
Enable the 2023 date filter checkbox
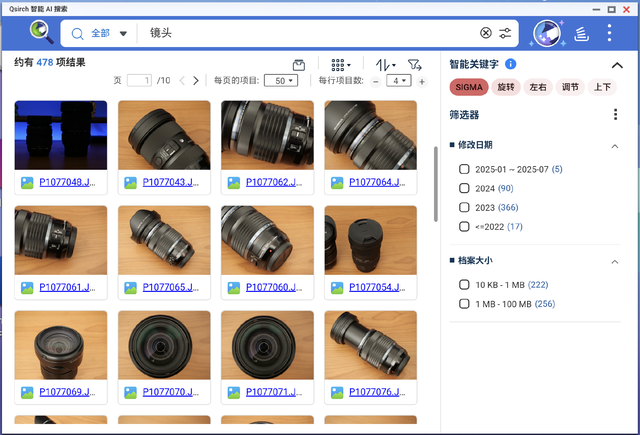[464, 207]
